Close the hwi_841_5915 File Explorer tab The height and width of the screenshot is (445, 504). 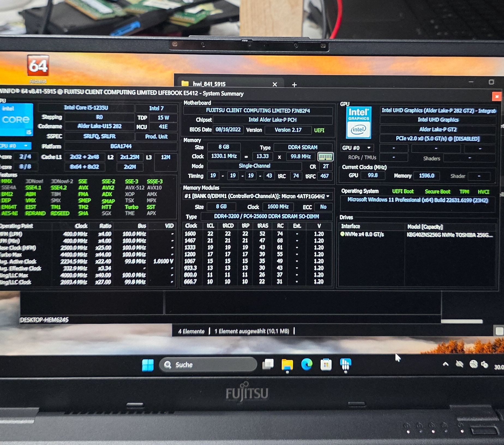pos(275,85)
